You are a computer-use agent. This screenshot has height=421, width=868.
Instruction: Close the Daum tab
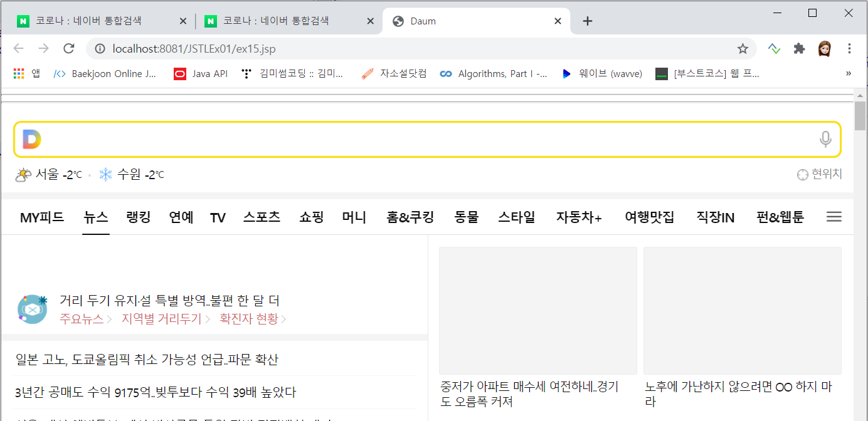558,21
